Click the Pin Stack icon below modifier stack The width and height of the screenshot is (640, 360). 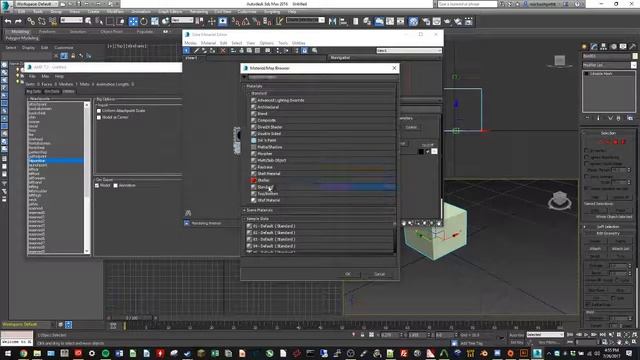coord(587,118)
